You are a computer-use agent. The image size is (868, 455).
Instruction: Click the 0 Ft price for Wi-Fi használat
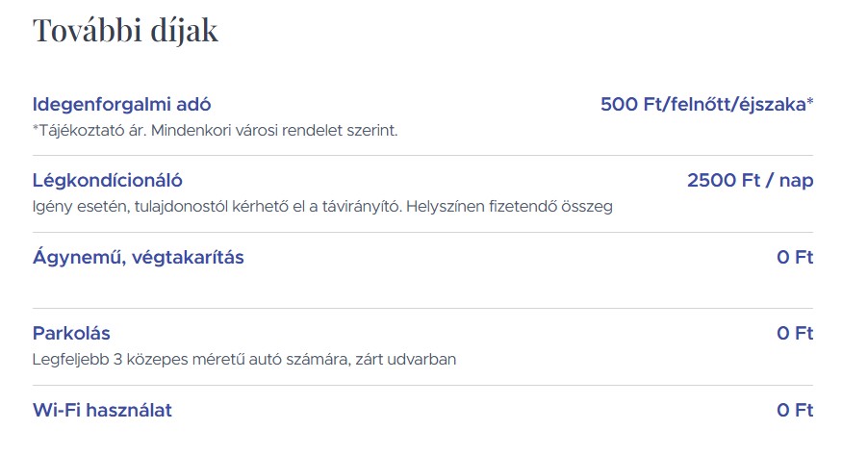(x=795, y=411)
